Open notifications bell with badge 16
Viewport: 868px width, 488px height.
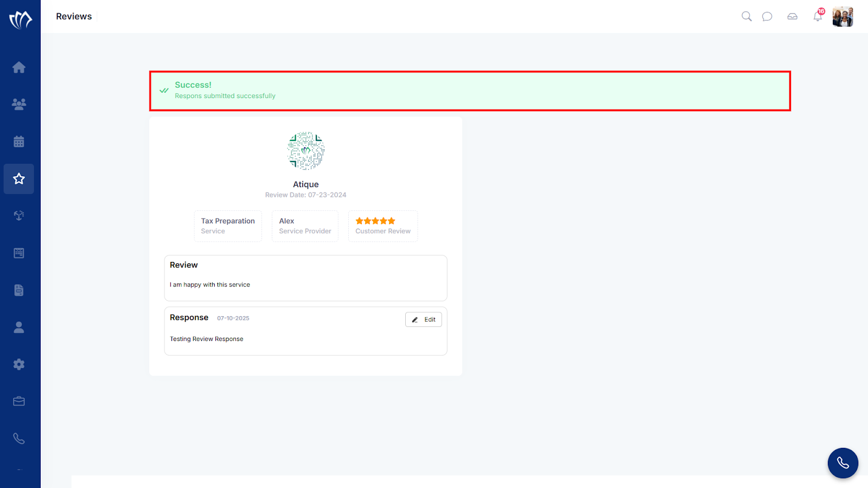[x=818, y=16]
